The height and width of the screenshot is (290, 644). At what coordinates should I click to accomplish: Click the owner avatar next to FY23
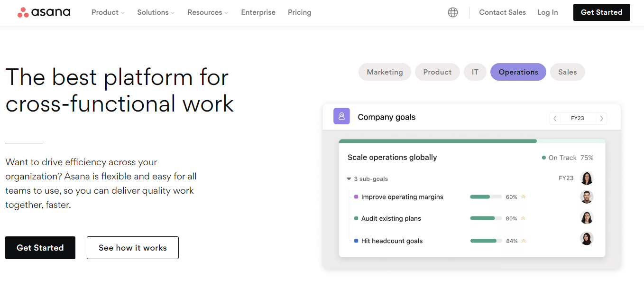(587, 178)
